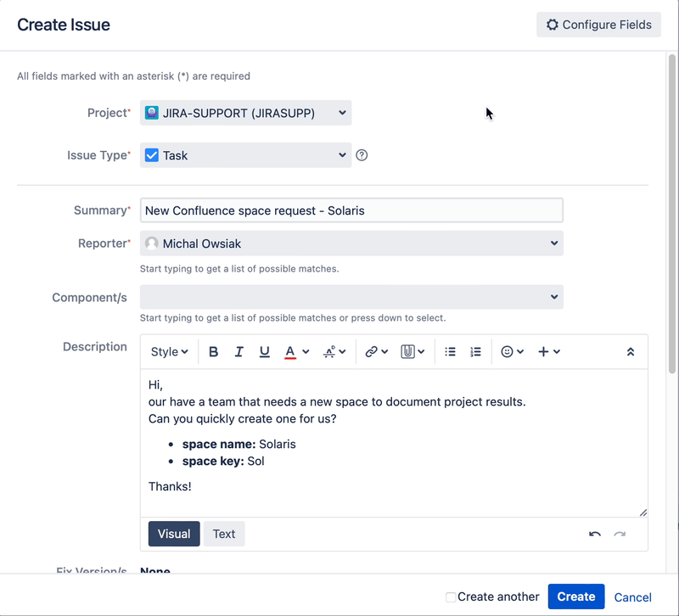679x616 pixels.
Task: Open attachment options dropdown arrow
Action: (421, 352)
